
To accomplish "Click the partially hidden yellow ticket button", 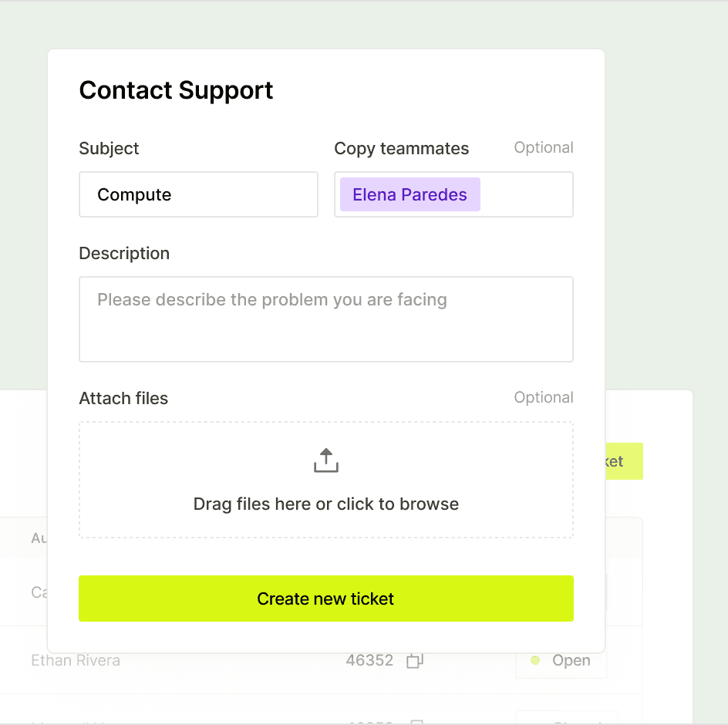I will click(x=624, y=461).
